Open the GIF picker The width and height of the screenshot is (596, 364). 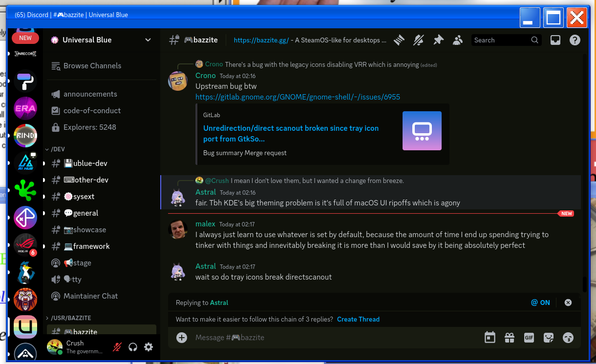(x=529, y=338)
